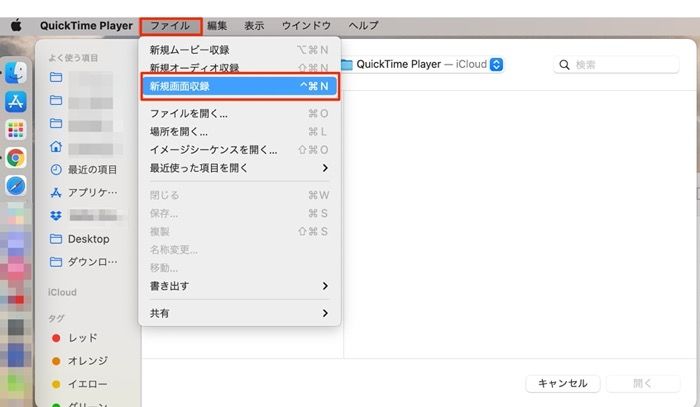This screenshot has height=407, width=700.
Task: Select Desktop folder in the sidebar
Action: pos(80,239)
